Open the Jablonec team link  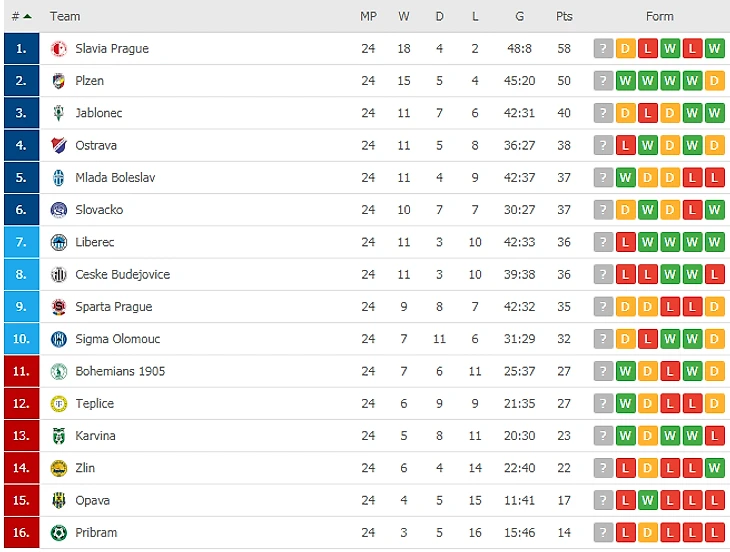point(99,113)
